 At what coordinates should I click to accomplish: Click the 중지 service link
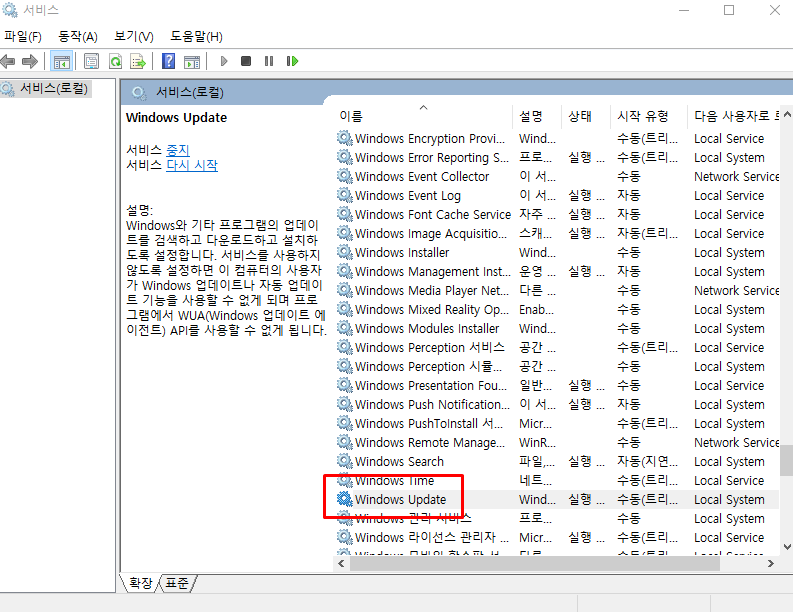pos(178,150)
